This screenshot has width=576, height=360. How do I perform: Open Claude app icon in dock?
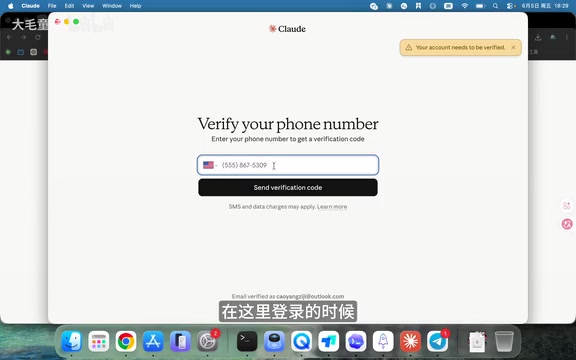pos(410,341)
